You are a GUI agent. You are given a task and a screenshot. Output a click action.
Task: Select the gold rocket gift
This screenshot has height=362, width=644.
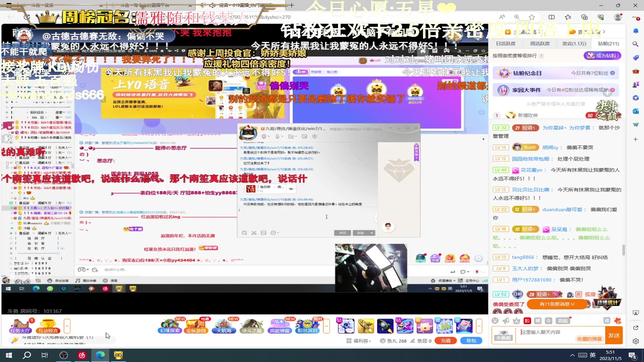point(366,326)
